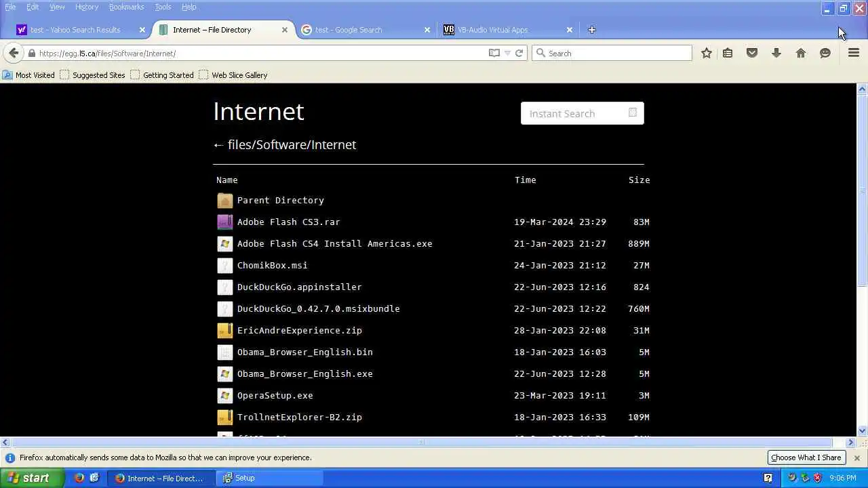Click the Instant Search field
Viewport: 868px width, 488px height.
(x=582, y=113)
